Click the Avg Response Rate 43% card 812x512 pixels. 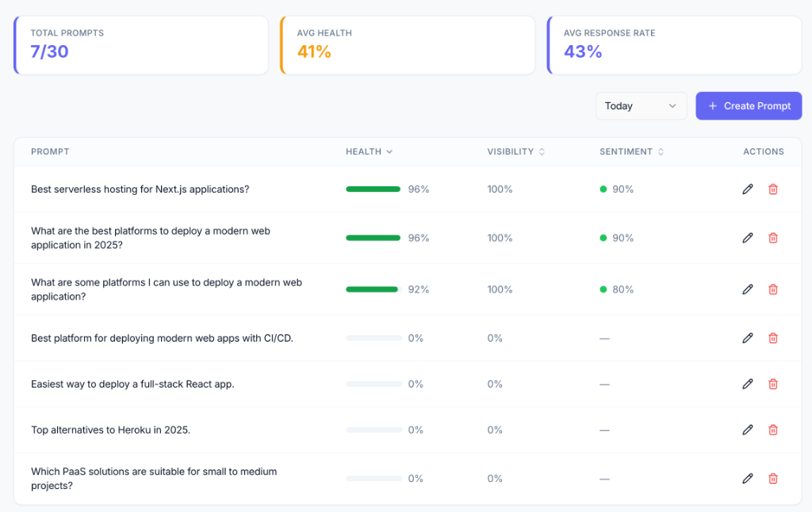pyautogui.click(x=674, y=44)
